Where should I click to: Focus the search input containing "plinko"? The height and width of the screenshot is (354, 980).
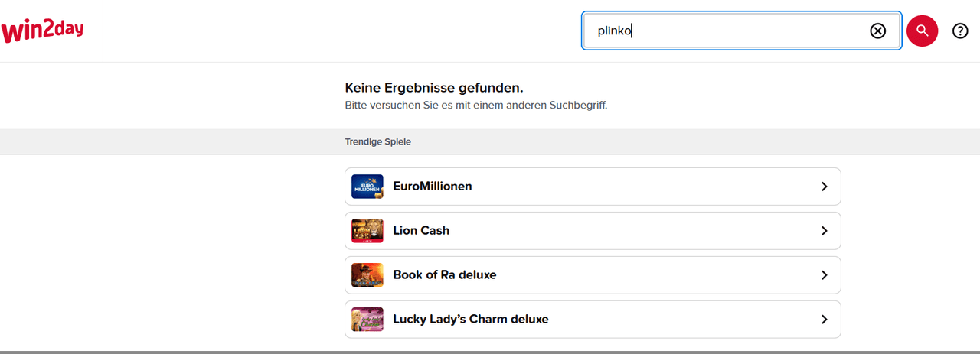tap(720, 31)
